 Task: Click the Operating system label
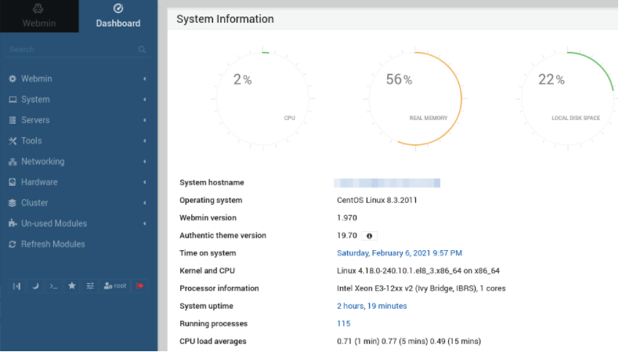[211, 200]
